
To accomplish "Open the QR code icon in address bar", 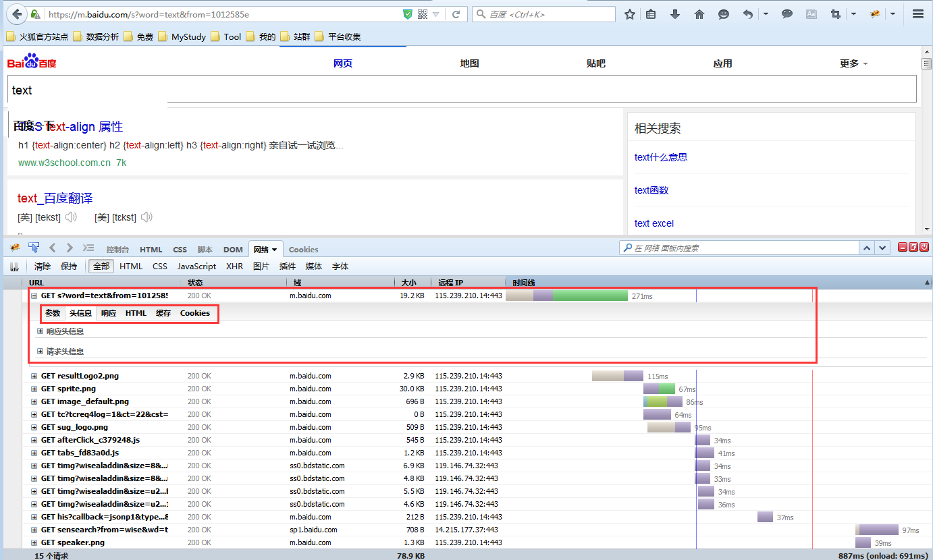I will click(423, 14).
